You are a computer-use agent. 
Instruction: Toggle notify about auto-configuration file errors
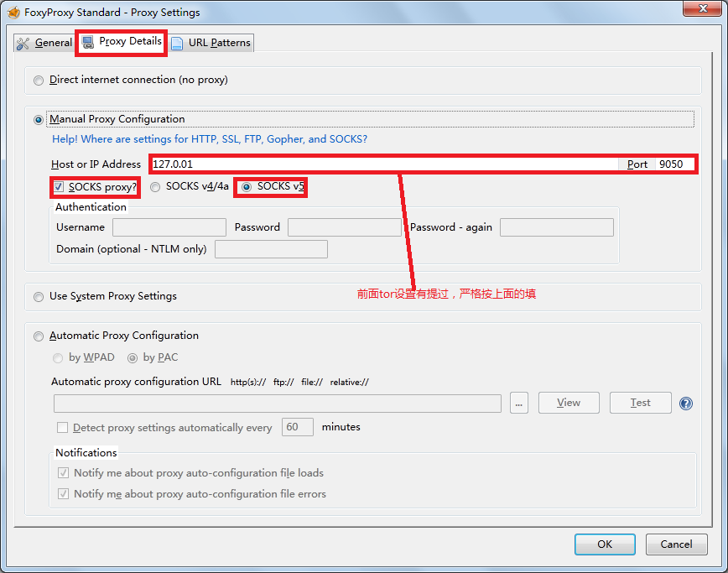click(63, 493)
